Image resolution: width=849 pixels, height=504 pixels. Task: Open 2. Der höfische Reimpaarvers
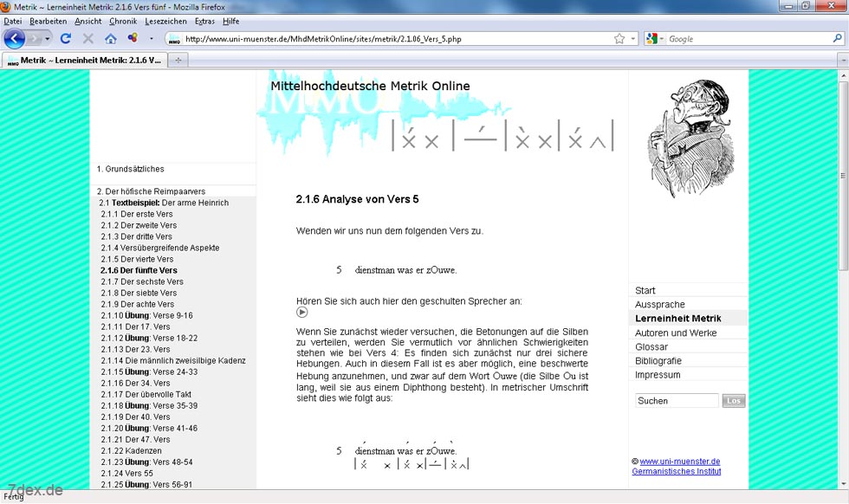(x=151, y=191)
